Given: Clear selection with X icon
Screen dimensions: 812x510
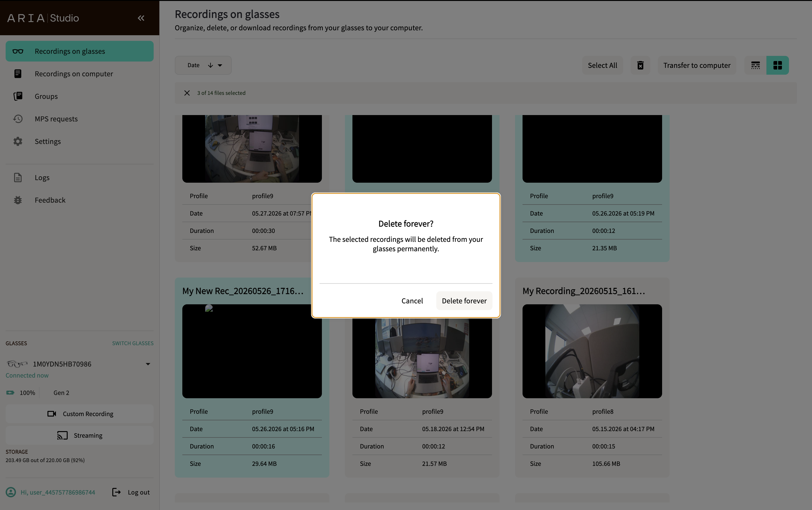Looking at the screenshot, I should 187,93.
